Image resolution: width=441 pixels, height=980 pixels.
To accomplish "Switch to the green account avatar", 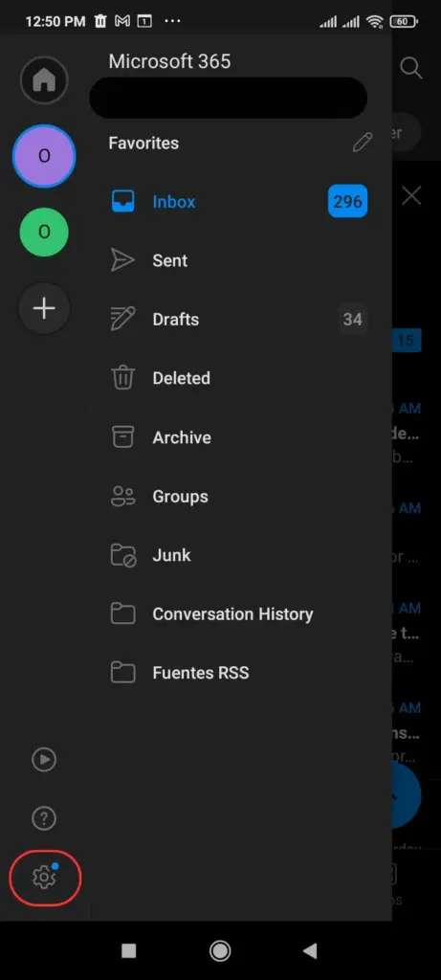I will [x=44, y=232].
